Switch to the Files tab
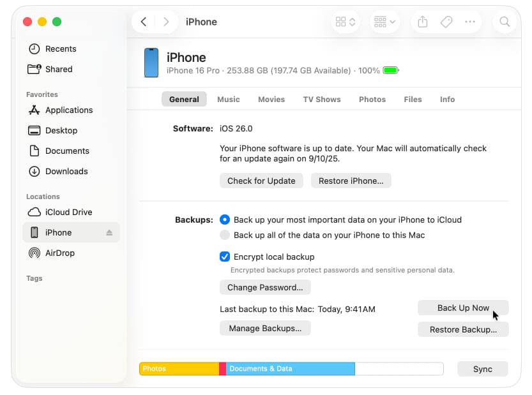The height and width of the screenshot is (395, 532). tap(413, 100)
